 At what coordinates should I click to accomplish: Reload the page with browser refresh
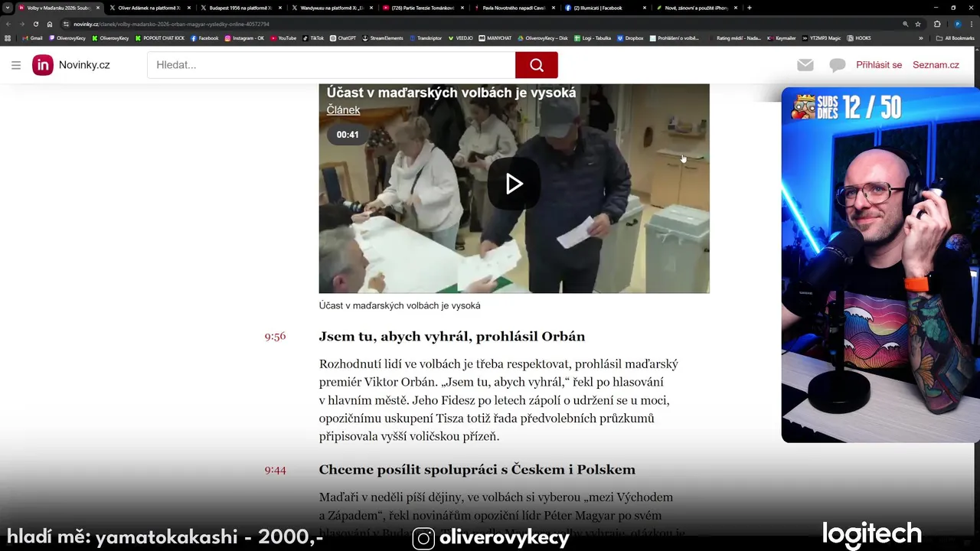point(35,24)
